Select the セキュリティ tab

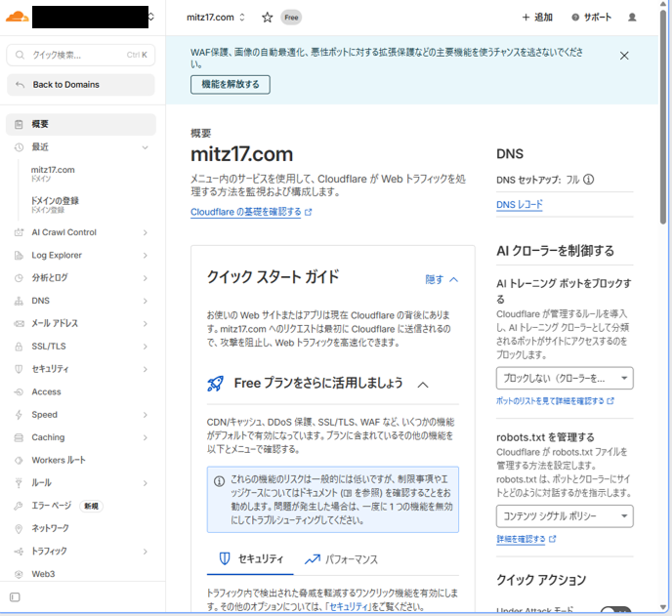click(251, 559)
